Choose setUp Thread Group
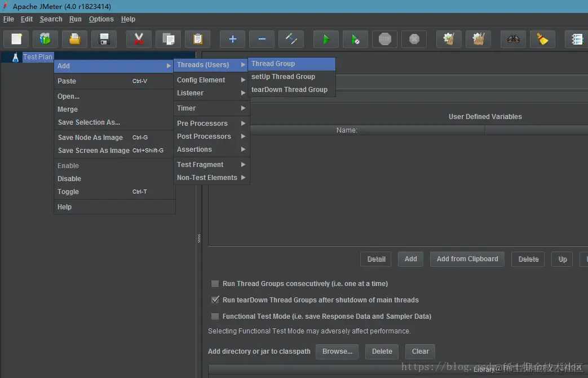The width and height of the screenshot is (588, 378). point(291,77)
